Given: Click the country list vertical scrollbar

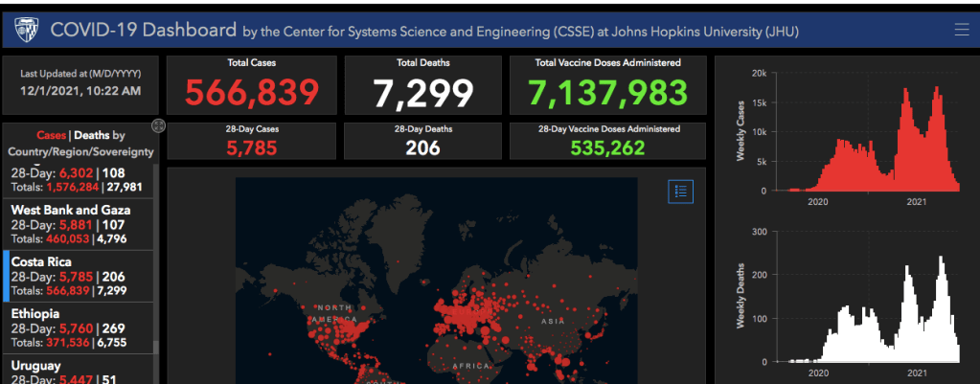Looking at the screenshot, I should 156,287.
